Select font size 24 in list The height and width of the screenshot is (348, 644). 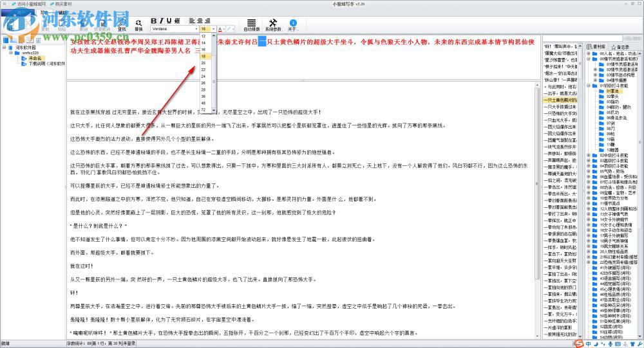(x=205, y=77)
